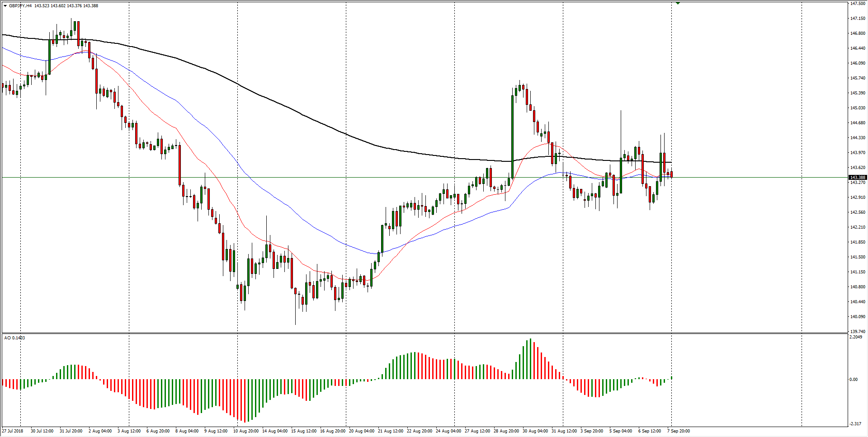This screenshot has width=868, height=437.
Task: Click the 7 Sep 20:00 time label
Action: tap(679, 431)
